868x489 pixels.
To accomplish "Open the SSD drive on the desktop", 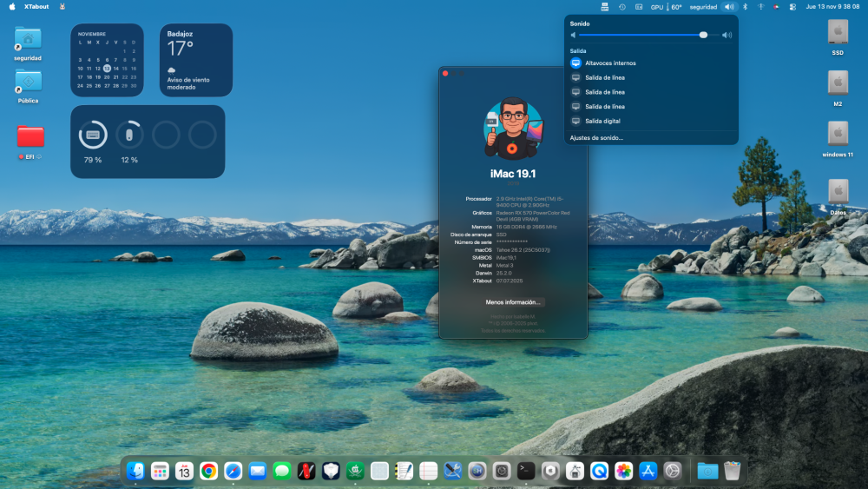I will pos(838,33).
